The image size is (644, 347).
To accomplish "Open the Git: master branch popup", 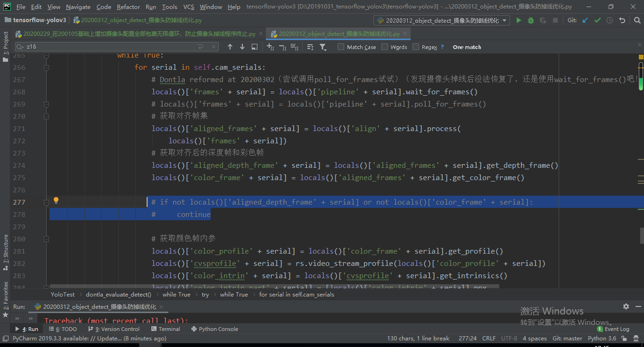I will pyautogui.click(x=568, y=338).
